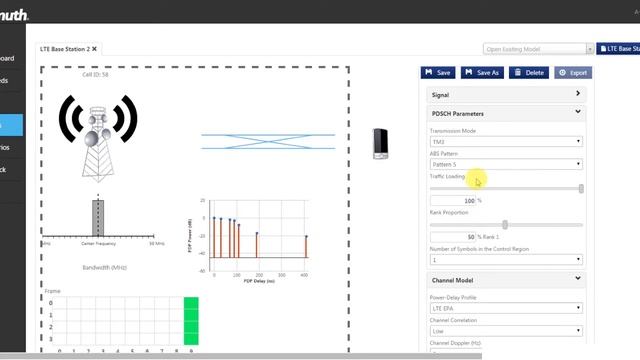This screenshot has height=360, width=640.
Task: Collapse the Channel Model section
Action: [506, 280]
